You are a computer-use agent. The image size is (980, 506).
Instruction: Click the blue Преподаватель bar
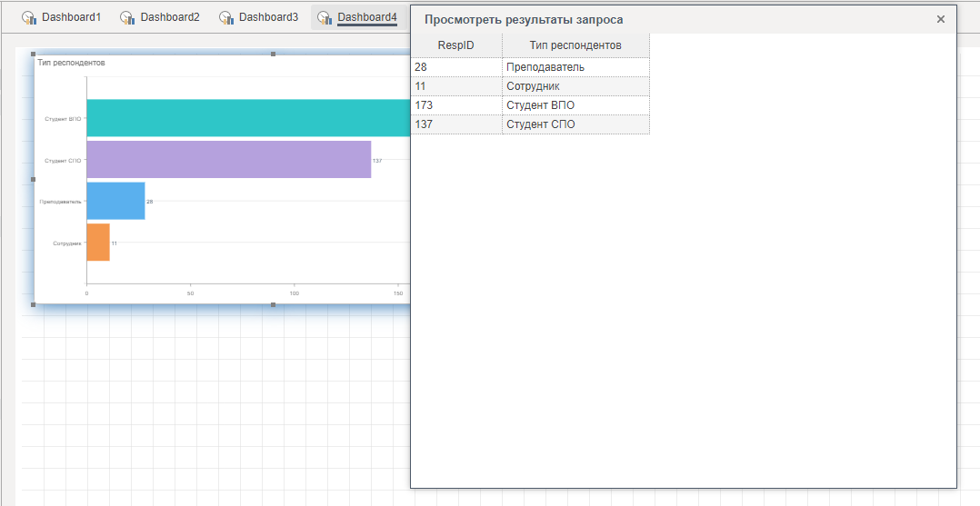click(x=115, y=201)
